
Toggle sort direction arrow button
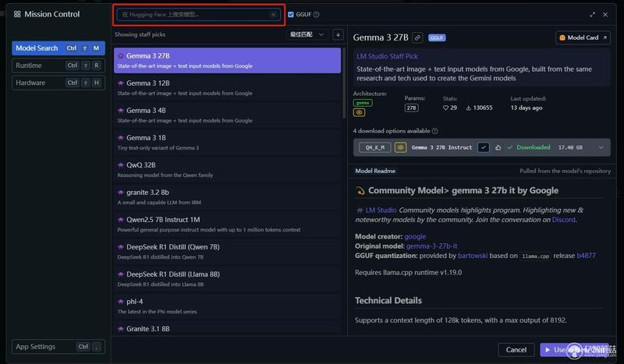coord(338,34)
